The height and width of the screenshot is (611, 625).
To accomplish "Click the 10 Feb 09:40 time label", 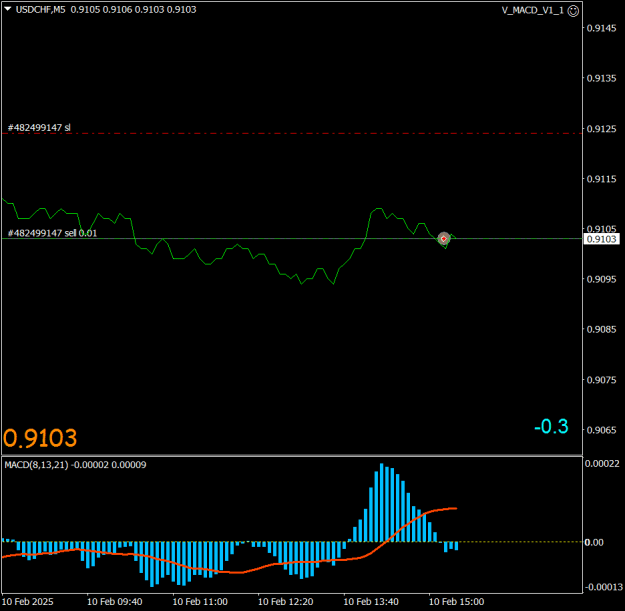I will 114,601.
